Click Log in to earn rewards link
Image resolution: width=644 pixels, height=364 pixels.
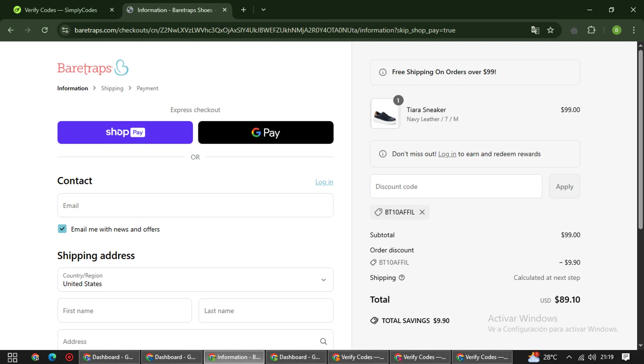click(x=447, y=154)
